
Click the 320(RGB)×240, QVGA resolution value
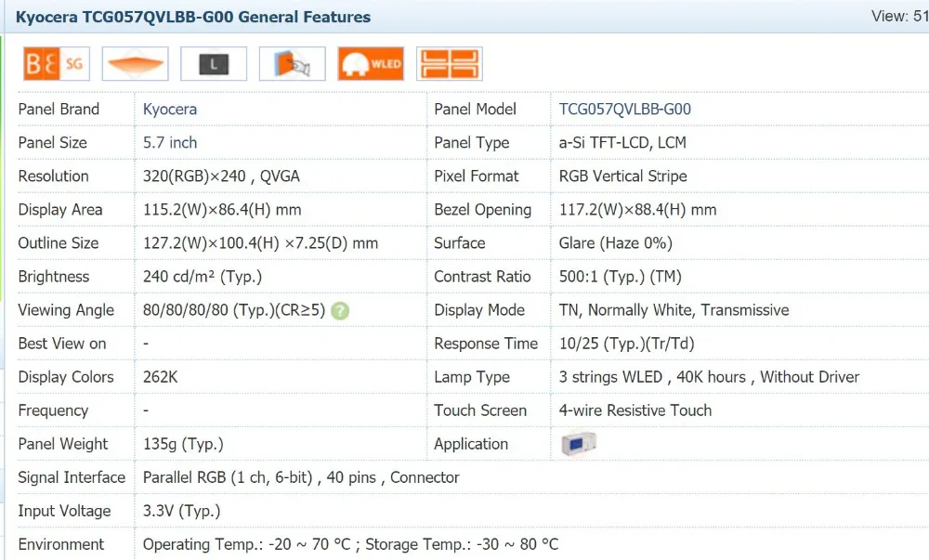tap(221, 176)
